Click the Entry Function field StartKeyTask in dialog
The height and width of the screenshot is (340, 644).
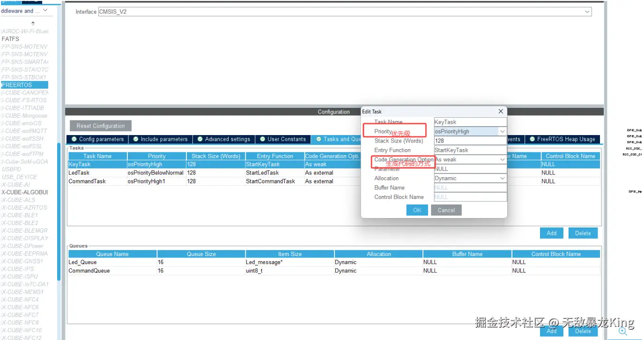tap(470, 150)
